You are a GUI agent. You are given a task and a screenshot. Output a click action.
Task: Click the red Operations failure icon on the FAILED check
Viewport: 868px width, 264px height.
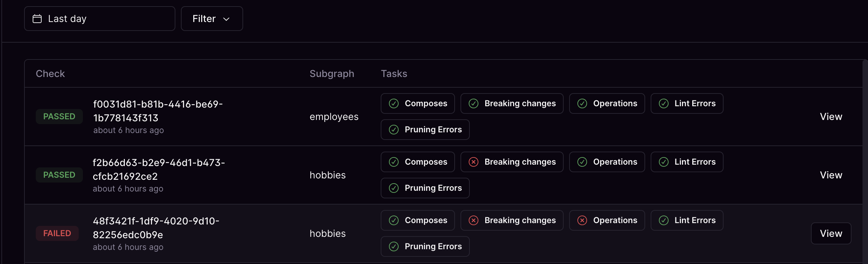click(x=582, y=220)
